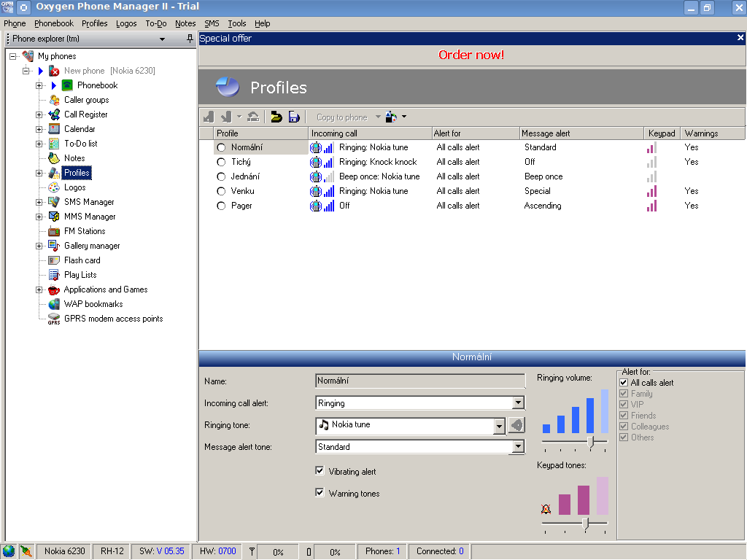Open the Ringing tone dropdown
Viewport: 747px width, 560px height.
(x=499, y=426)
